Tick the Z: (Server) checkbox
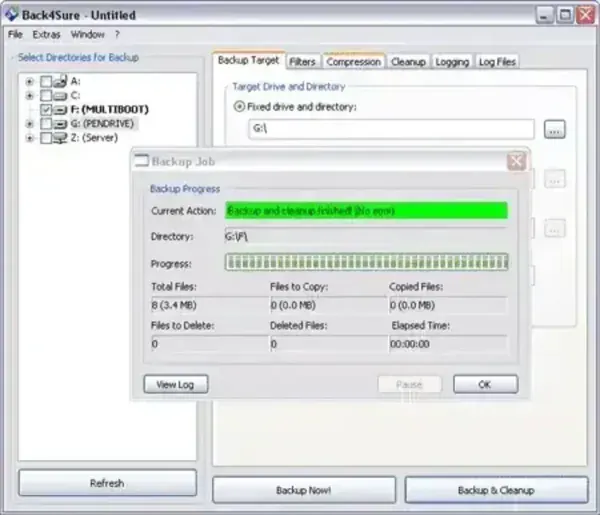This screenshot has width=600, height=515. [46, 138]
